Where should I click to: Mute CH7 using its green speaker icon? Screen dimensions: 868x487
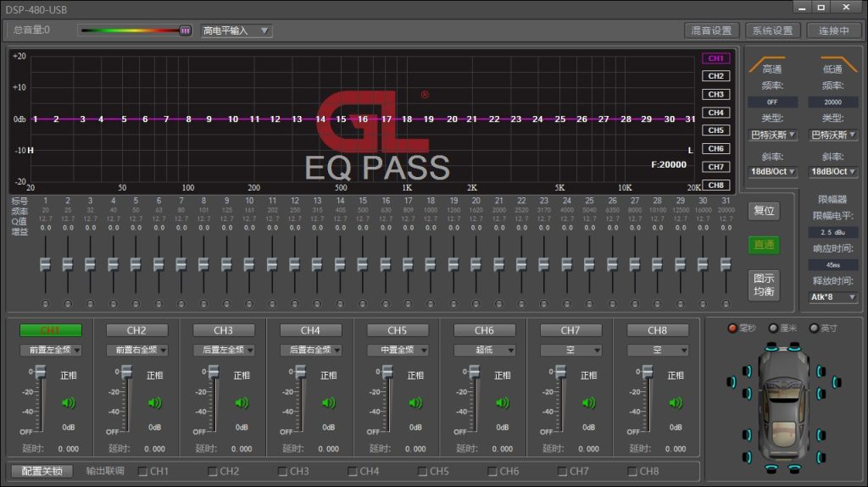click(x=588, y=403)
